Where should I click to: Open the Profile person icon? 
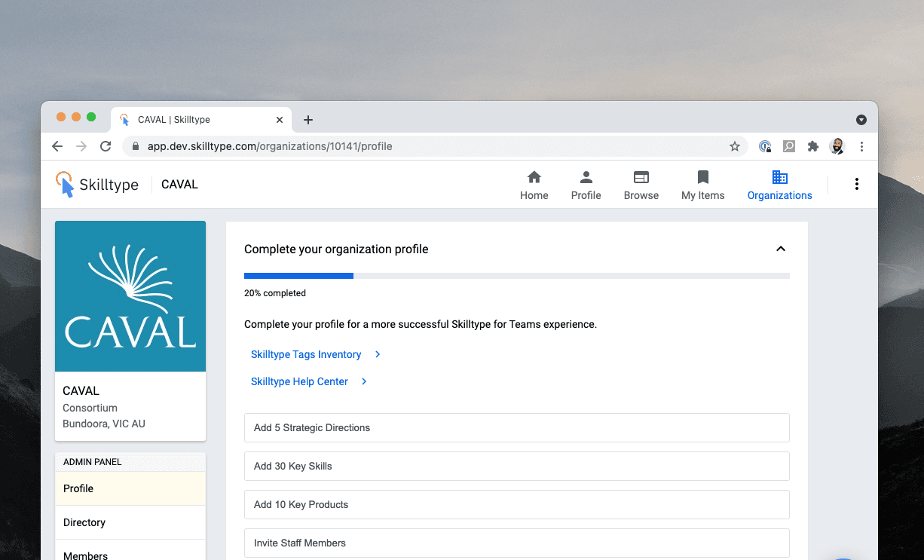[x=586, y=178]
